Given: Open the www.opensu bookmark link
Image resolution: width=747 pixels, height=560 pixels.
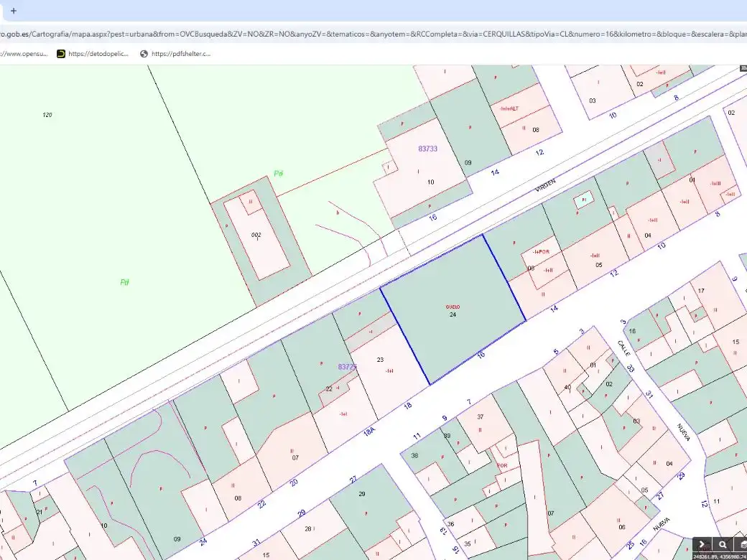Looking at the screenshot, I should pyautogui.click(x=24, y=54).
